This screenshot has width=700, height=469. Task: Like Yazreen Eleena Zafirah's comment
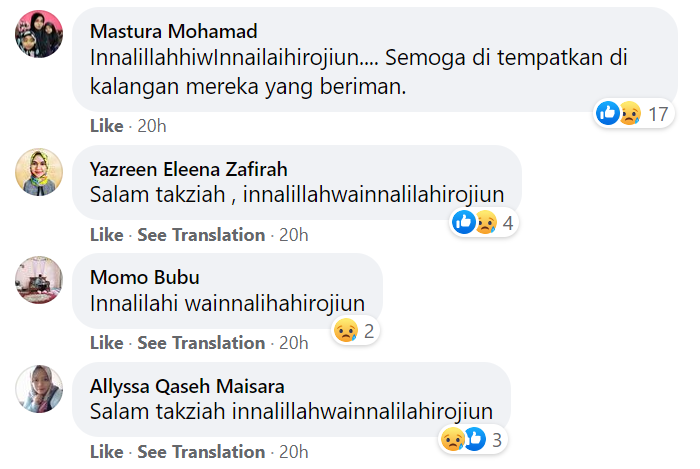click(106, 235)
